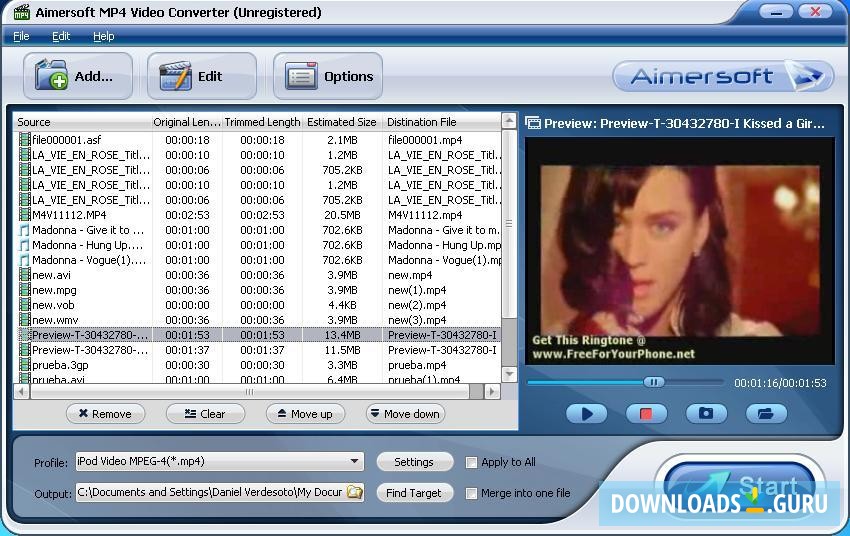The height and width of the screenshot is (536, 850).
Task: Click the Remove button
Action: pyautogui.click(x=106, y=414)
